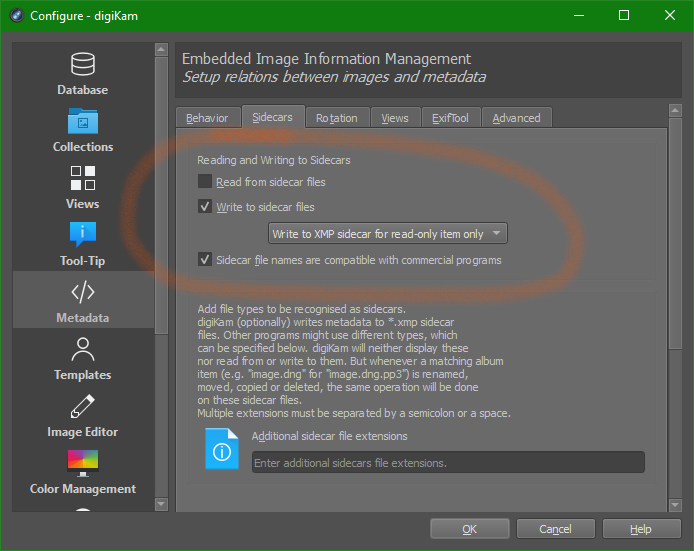Uncheck Write to sidecar files
The image size is (694, 551).
coord(205,207)
